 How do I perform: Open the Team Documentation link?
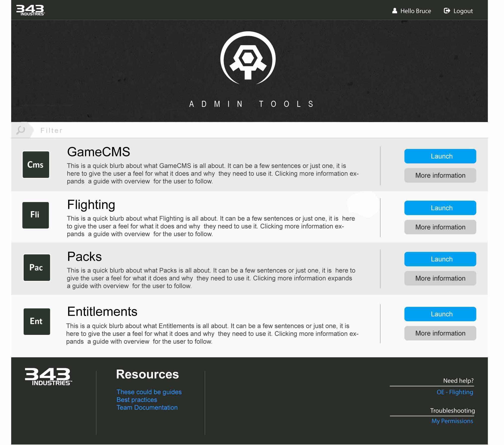(x=147, y=407)
